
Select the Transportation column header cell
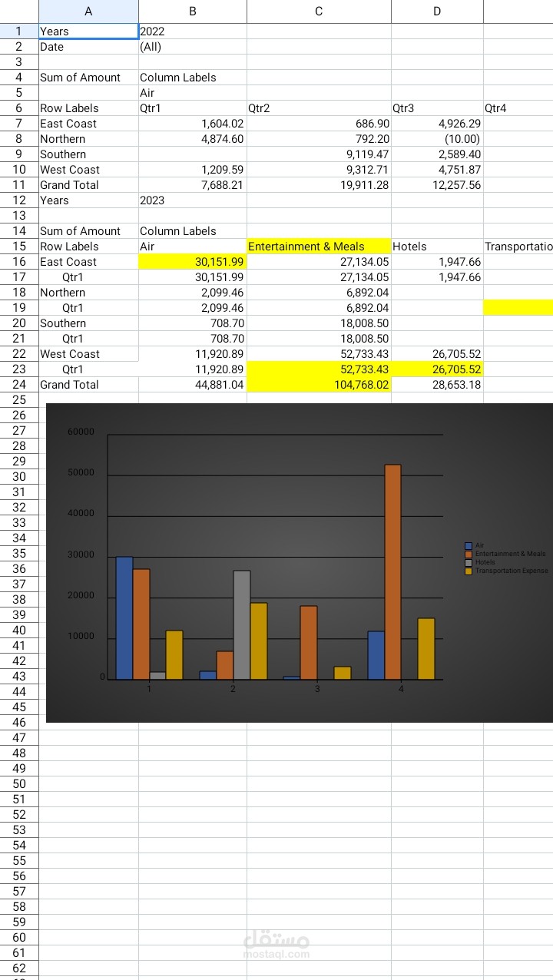[518, 247]
